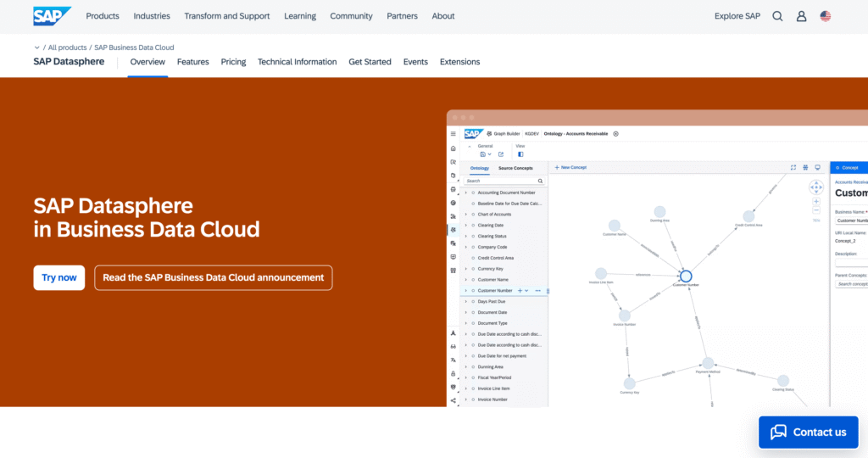
Task: Switch to the Features tab
Action: 192,62
